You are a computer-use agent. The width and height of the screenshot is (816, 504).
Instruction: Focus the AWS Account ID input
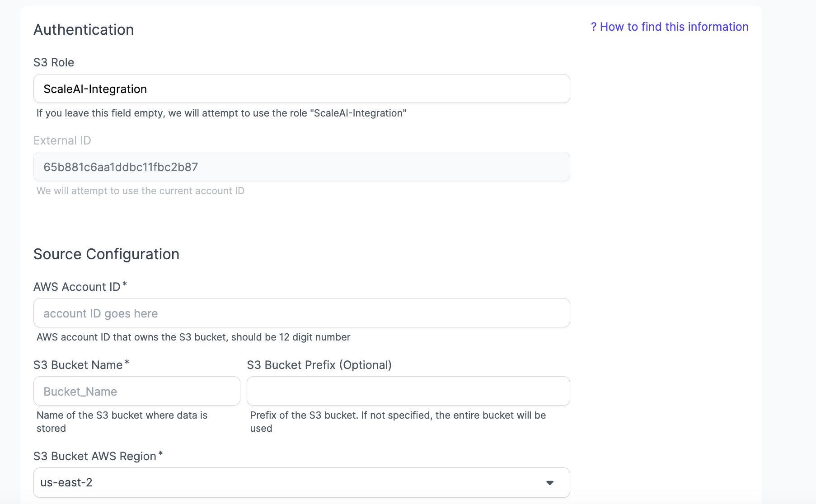(301, 313)
